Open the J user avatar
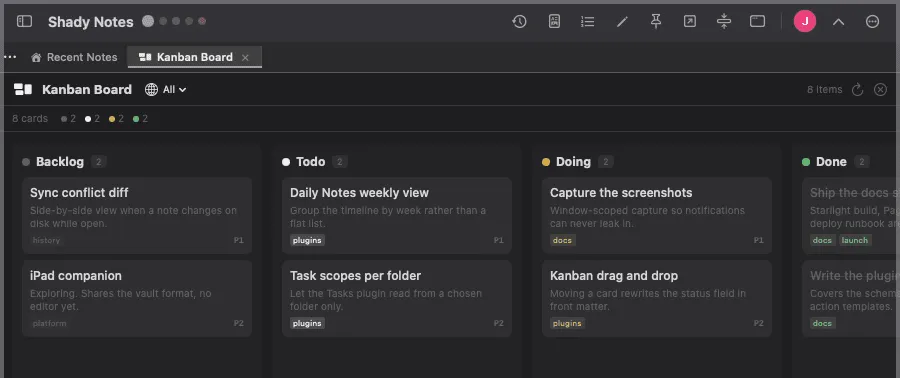The image size is (900, 378). pos(805,22)
